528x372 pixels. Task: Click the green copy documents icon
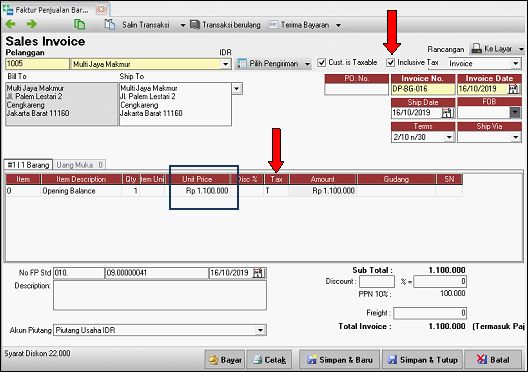[x=79, y=25]
